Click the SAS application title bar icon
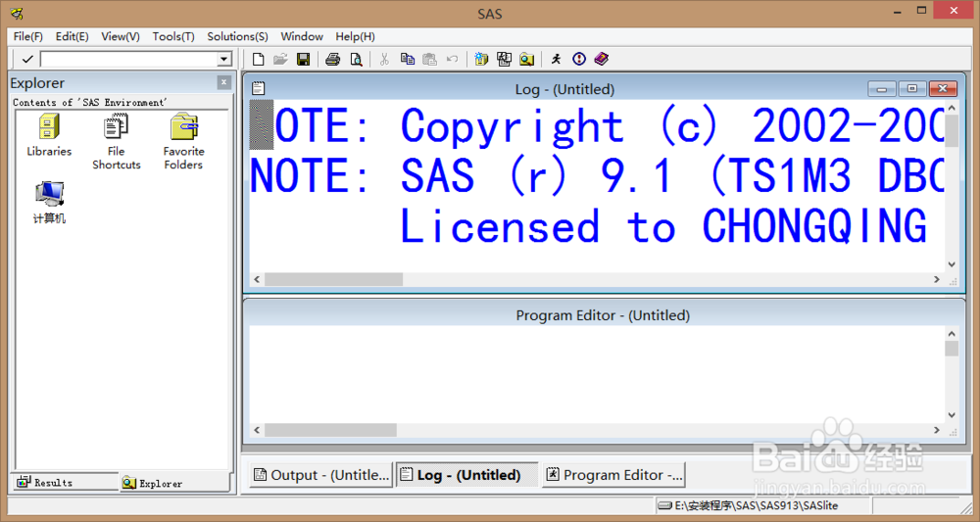Screen dimensions: 980x522 (17, 13)
